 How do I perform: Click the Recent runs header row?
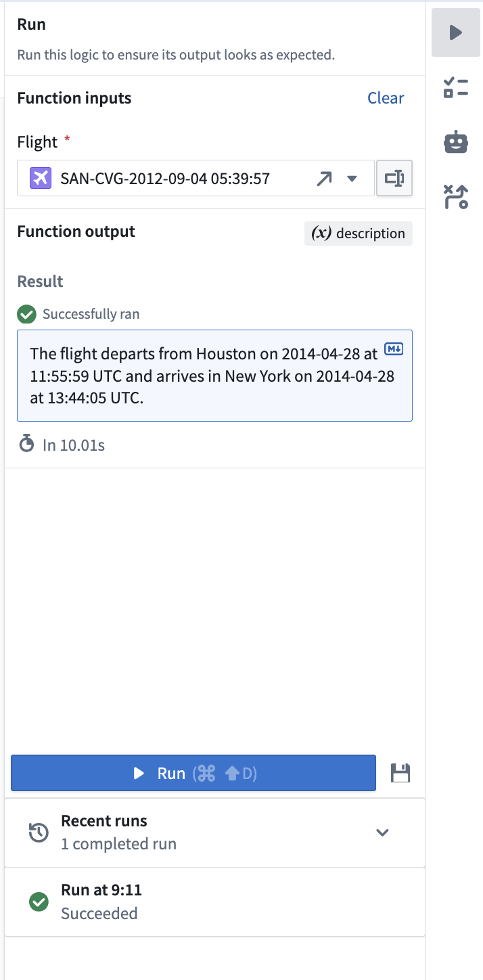point(214,832)
